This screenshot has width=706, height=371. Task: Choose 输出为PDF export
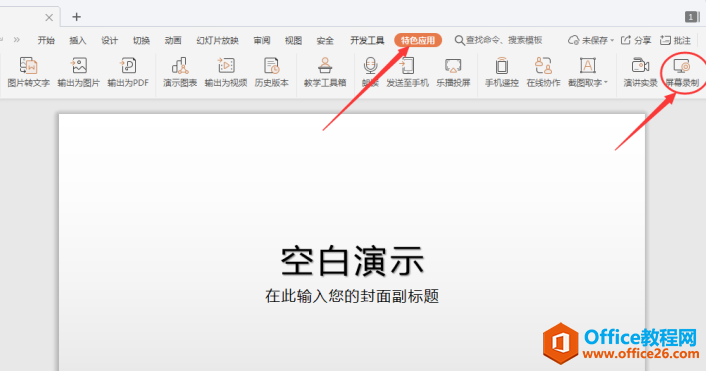point(128,72)
